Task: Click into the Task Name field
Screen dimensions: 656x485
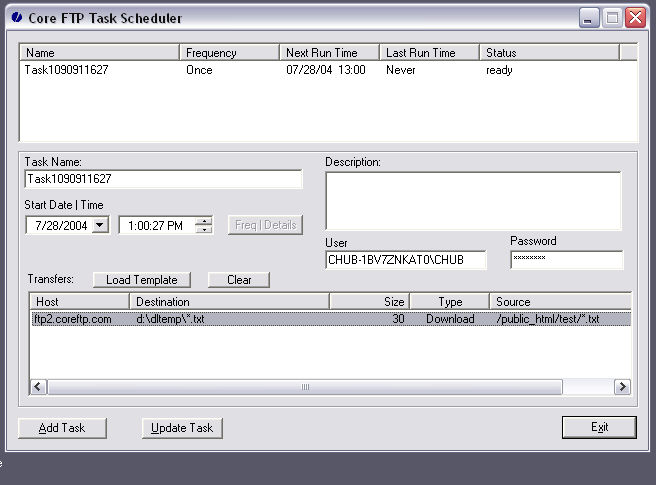Action: 163,180
